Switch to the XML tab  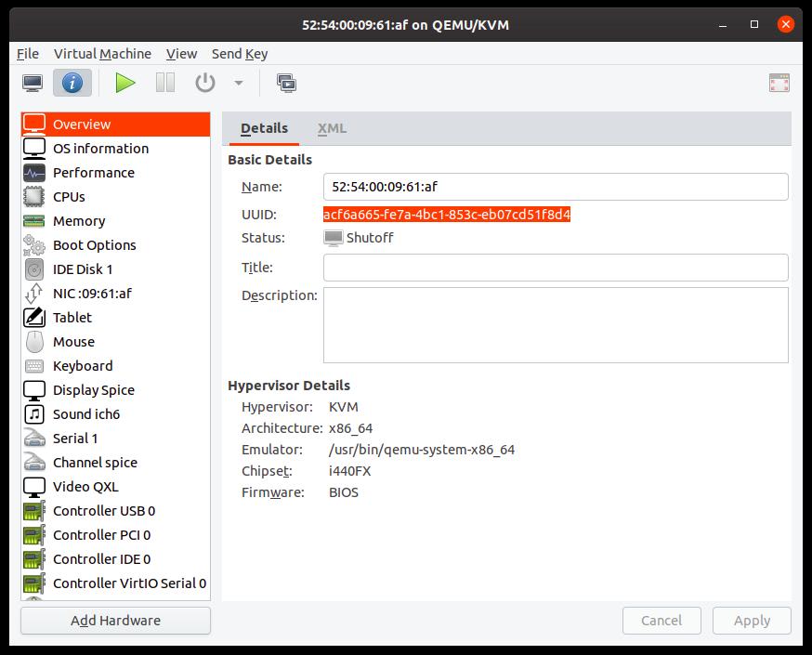coord(332,128)
